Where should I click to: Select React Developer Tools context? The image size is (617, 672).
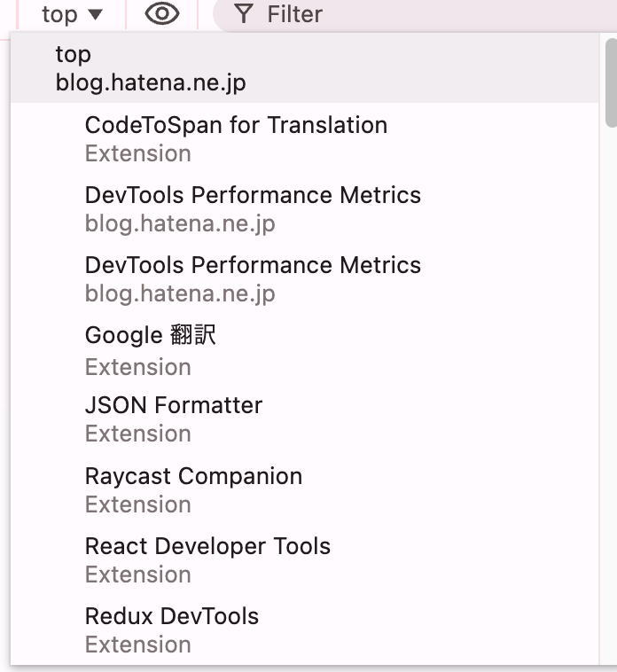305,559
